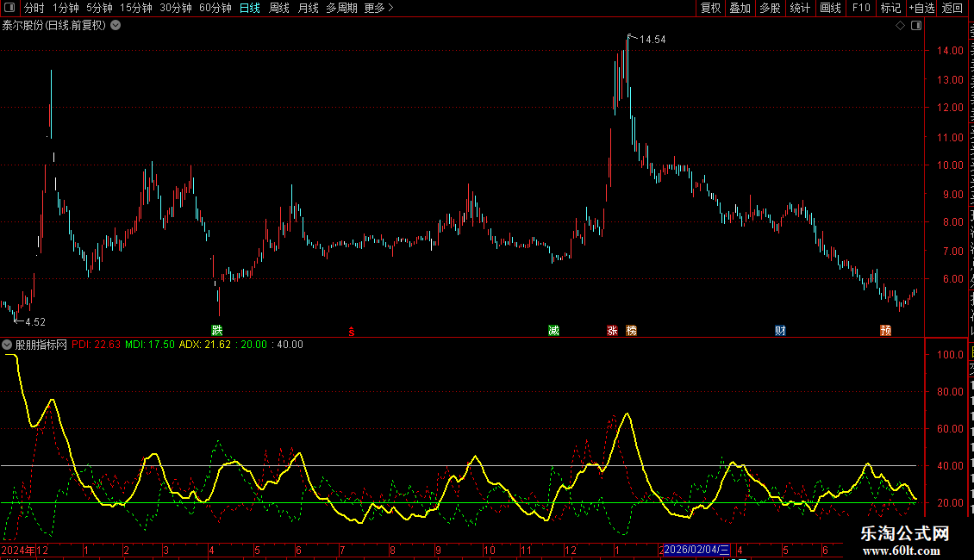The width and height of the screenshot is (974, 560).
Task: Click the 叠加 overlay button
Action: 740,8
